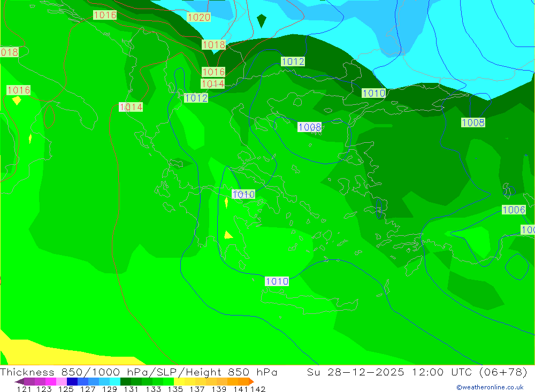Click legend value 133
The width and height of the screenshot is (535, 392).
[154, 389]
